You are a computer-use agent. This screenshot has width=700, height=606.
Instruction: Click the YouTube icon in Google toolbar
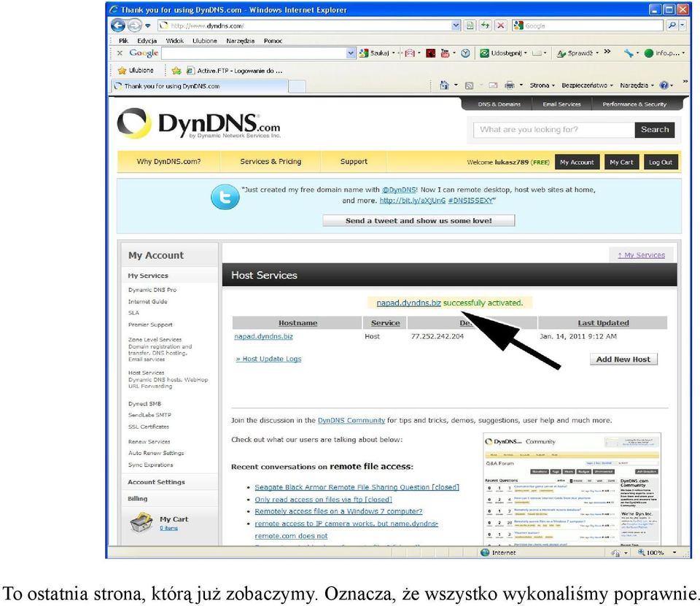[445, 53]
